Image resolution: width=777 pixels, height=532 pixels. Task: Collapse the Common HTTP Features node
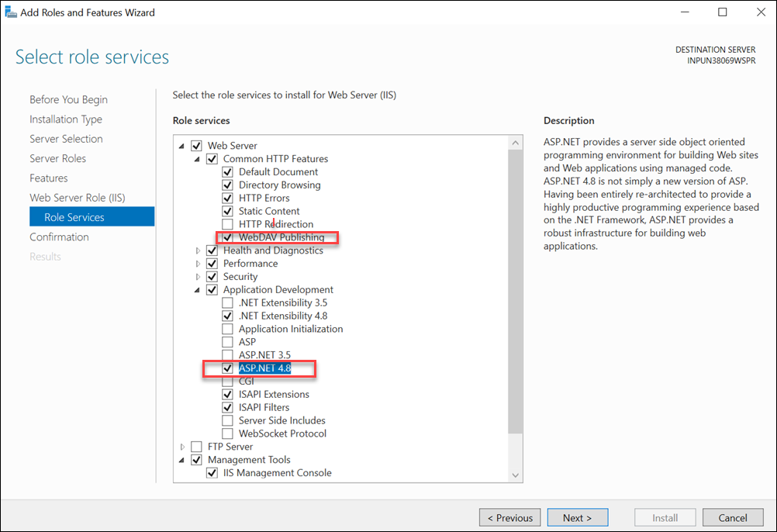tap(199, 159)
